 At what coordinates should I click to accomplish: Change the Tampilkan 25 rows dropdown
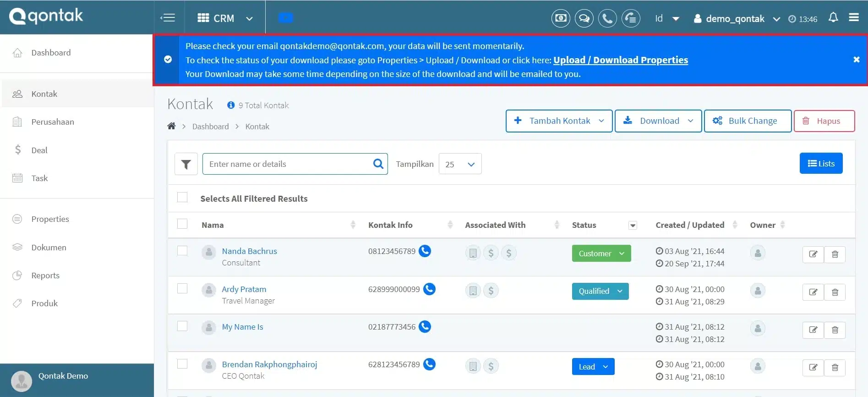(460, 164)
